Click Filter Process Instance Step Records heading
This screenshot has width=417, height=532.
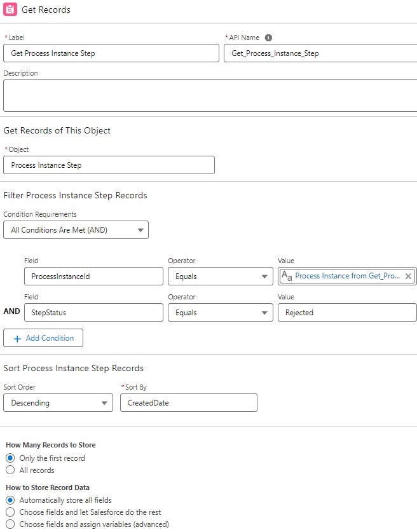[x=75, y=195]
